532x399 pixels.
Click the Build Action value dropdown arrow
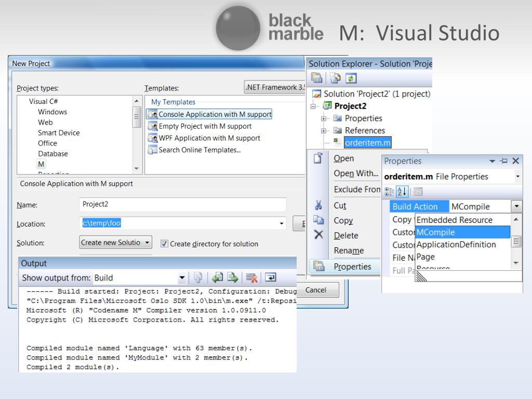click(x=516, y=206)
